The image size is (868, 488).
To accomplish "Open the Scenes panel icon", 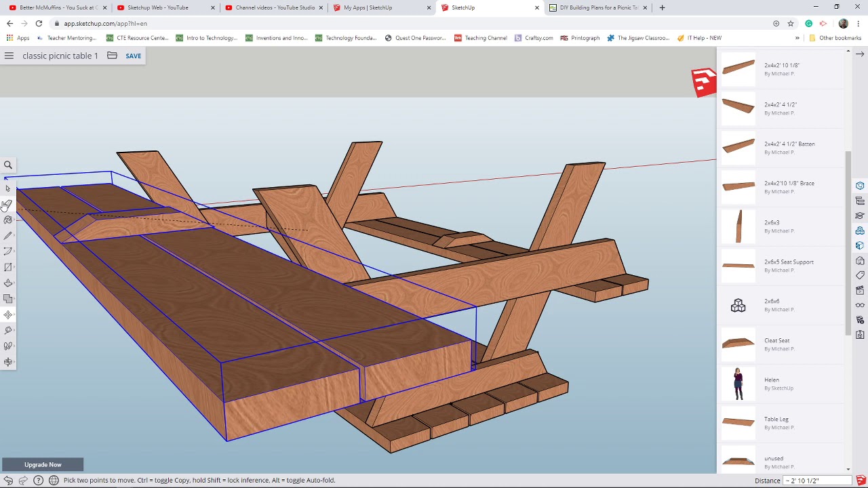I will pyautogui.click(x=860, y=290).
